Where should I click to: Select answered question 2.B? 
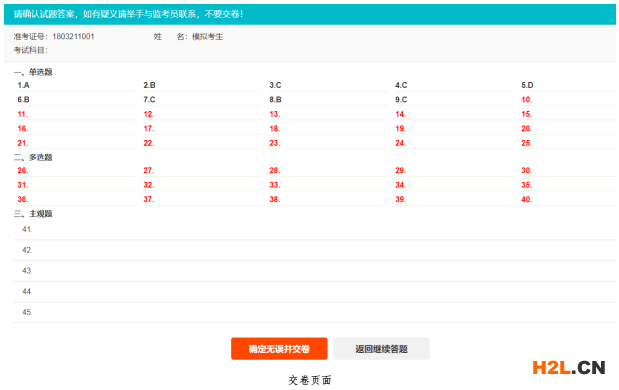click(149, 85)
